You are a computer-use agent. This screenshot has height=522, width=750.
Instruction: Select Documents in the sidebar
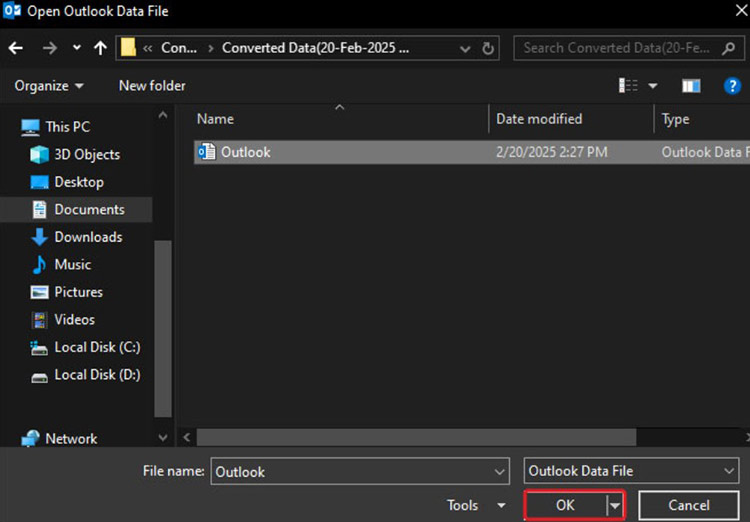(77, 210)
